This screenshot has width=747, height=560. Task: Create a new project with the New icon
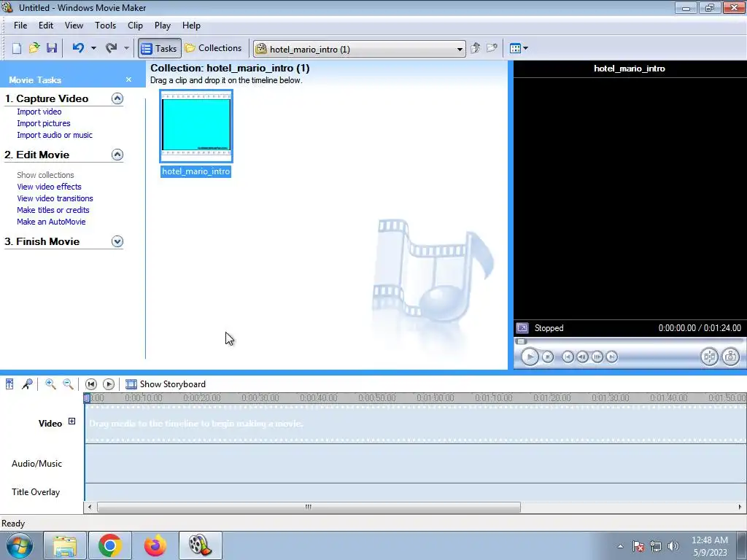[17, 48]
